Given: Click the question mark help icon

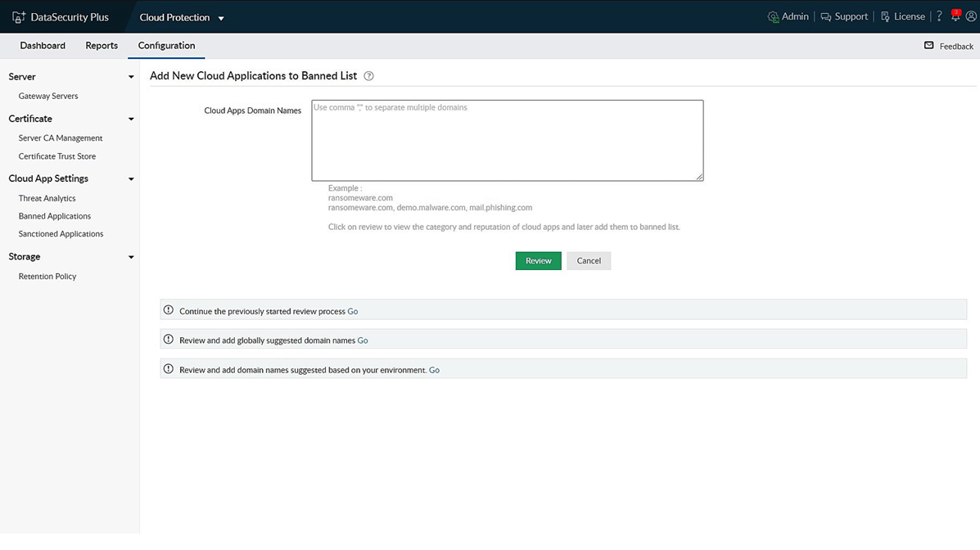Looking at the screenshot, I should click(938, 16).
